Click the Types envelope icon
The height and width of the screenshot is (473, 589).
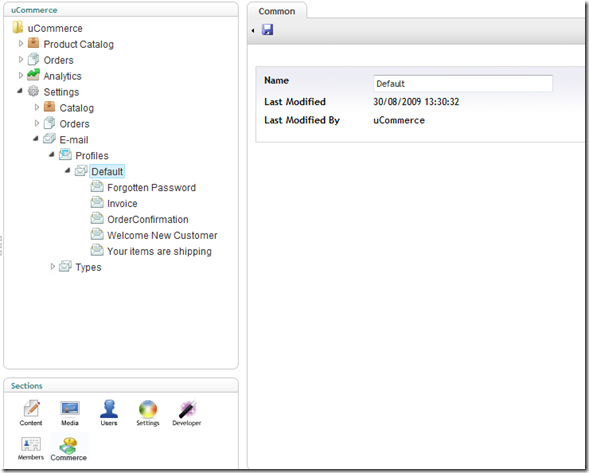65,266
